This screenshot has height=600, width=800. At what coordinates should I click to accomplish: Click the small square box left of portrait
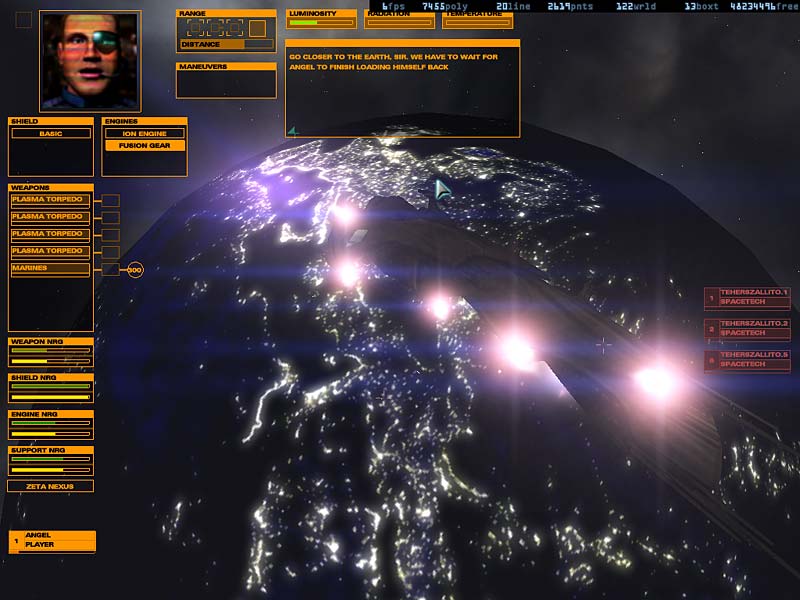pos(23,20)
